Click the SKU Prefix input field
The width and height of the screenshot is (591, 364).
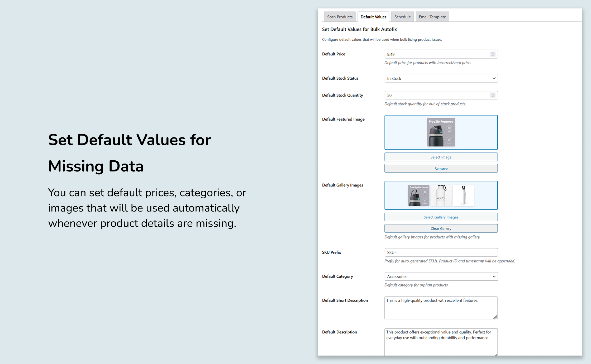[441, 252]
